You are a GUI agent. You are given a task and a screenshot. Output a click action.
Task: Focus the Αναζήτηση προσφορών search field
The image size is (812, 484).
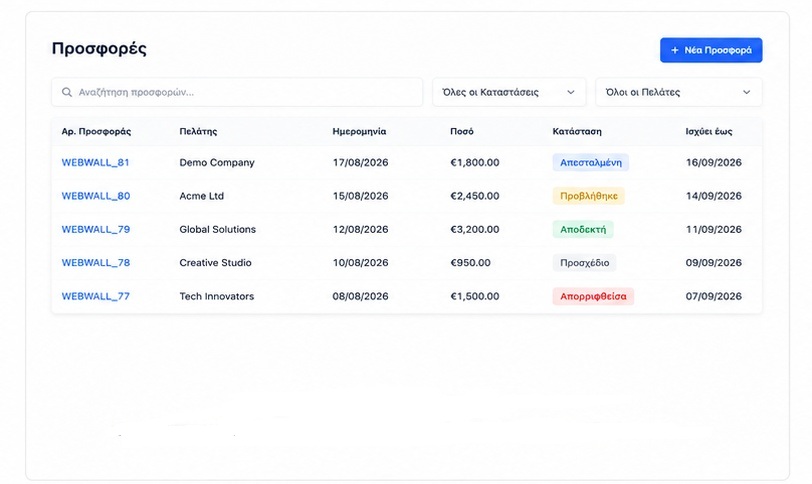[x=237, y=92]
